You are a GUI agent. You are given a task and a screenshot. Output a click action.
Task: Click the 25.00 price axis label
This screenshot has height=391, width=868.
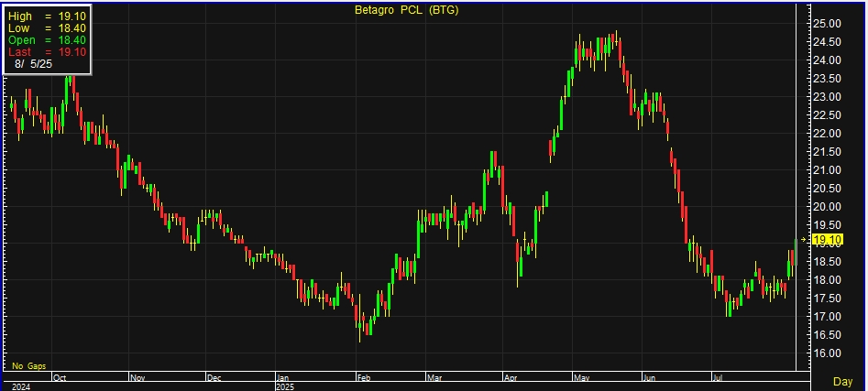pyautogui.click(x=827, y=24)
